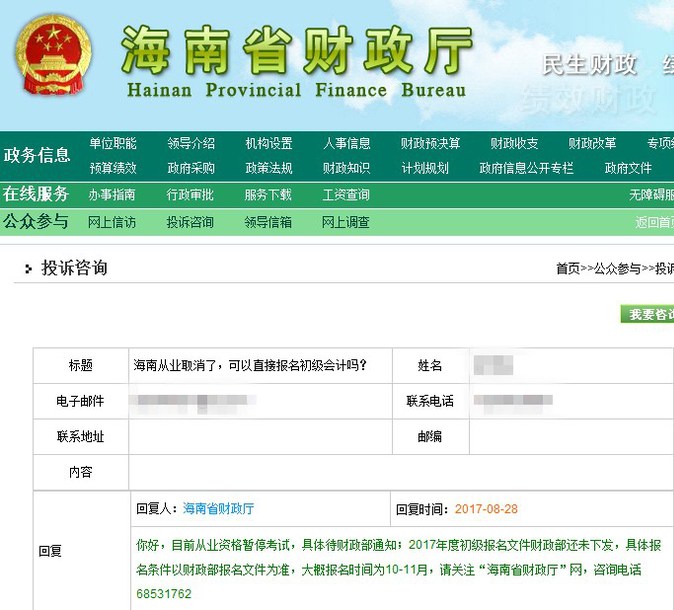Open 单位职能 menu item
The height and width of the screenshot is (610, 674).
pos(113,144)
